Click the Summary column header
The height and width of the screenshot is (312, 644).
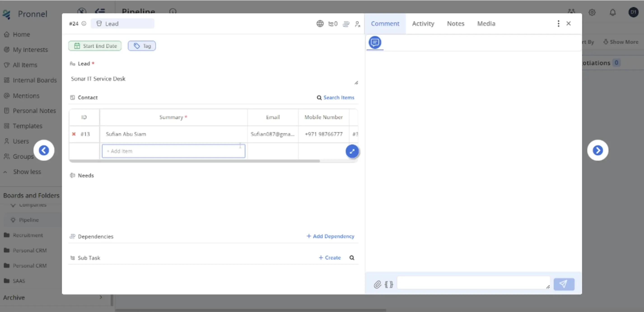click(173, 117)
